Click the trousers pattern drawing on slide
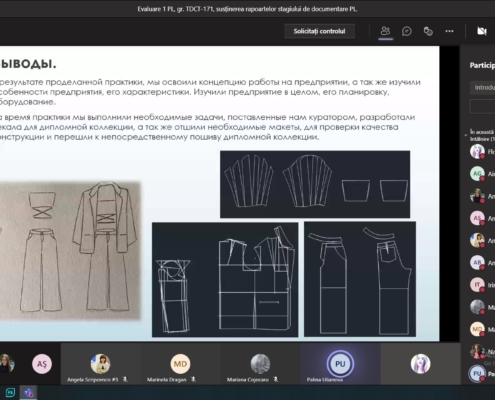This screenshot has width=495, height=400. pos(360,279)
